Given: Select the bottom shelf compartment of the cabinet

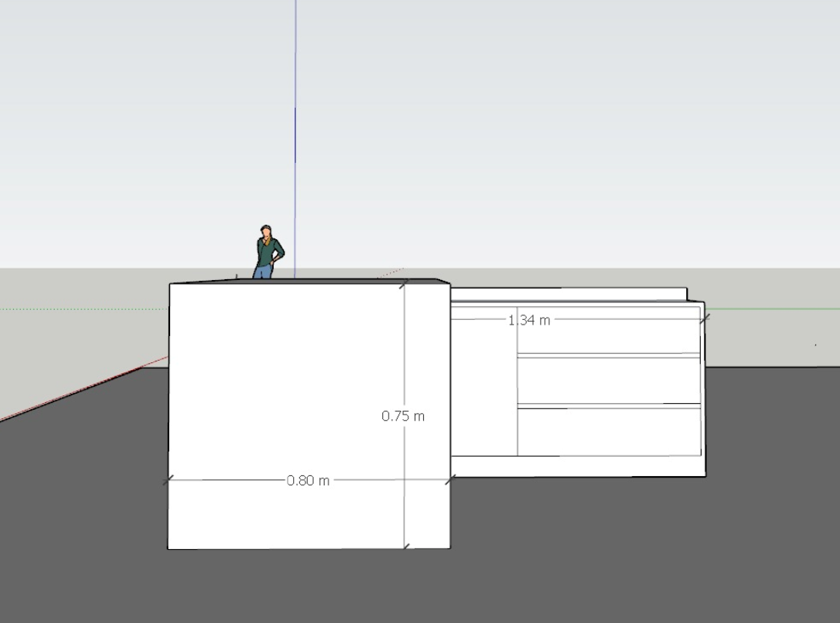Looking at the screenshot, I should pyautogui.click(x=608, y=432).
